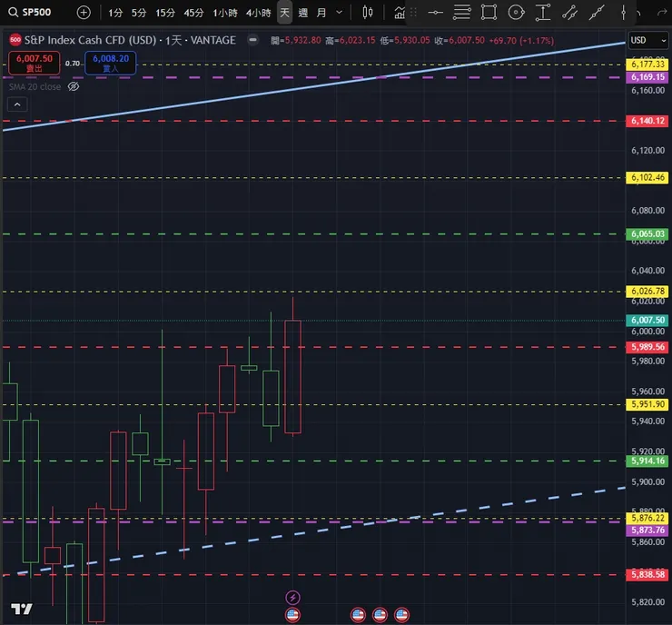Click the green 5,914.16 price label
The width and height of the screenshot is (672, 625).
(x=647, y=461)
